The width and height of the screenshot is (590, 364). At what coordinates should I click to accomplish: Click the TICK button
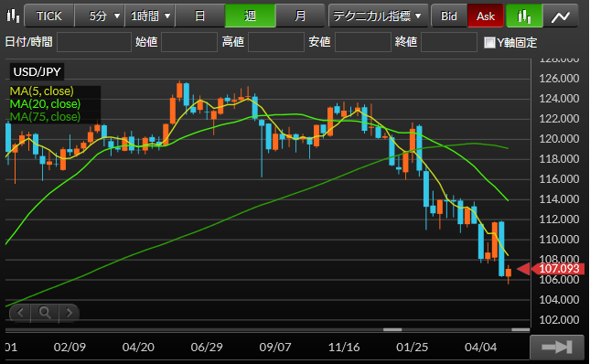[48, 16]
